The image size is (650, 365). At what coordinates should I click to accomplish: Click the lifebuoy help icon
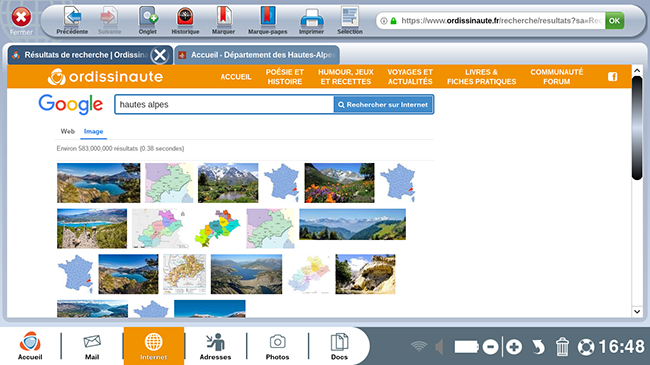[x=586, y=347]
